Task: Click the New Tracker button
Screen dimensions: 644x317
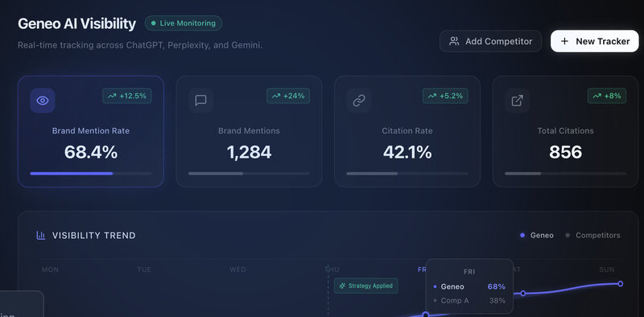Action: 595,41
